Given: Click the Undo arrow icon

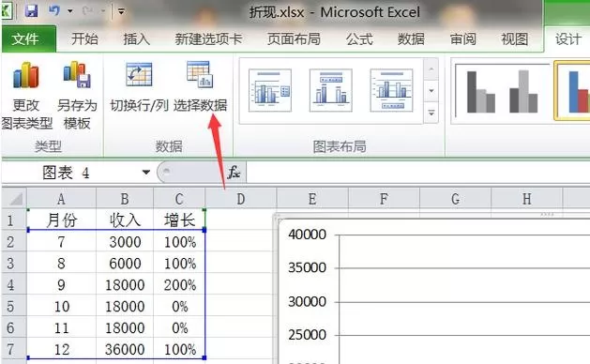Looking at the screenshot, I should (54, 11).
